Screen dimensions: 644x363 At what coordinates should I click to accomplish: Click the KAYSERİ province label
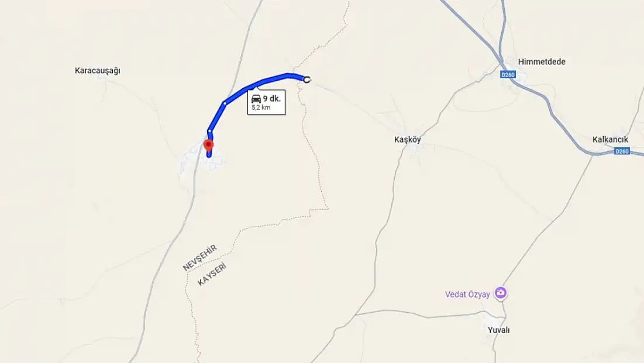tap(212, 275)
